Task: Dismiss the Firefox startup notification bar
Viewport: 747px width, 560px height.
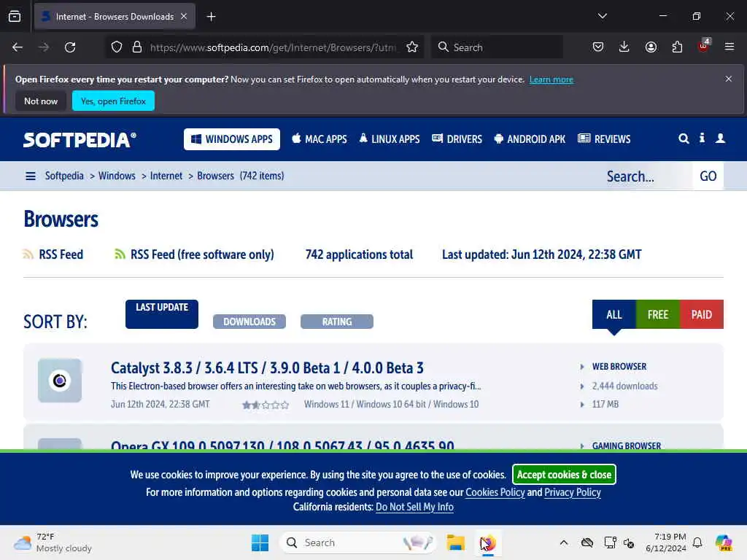Action: [x=729, y=79]
